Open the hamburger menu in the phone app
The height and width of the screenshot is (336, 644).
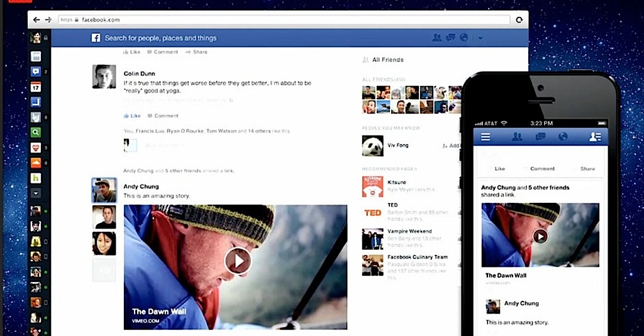pos(486,137)
